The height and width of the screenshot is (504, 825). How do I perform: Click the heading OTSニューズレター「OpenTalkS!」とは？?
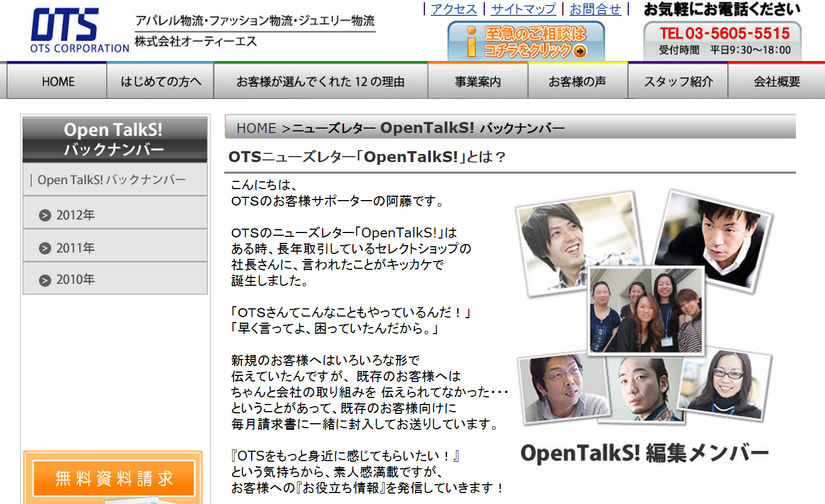point(367,157)
